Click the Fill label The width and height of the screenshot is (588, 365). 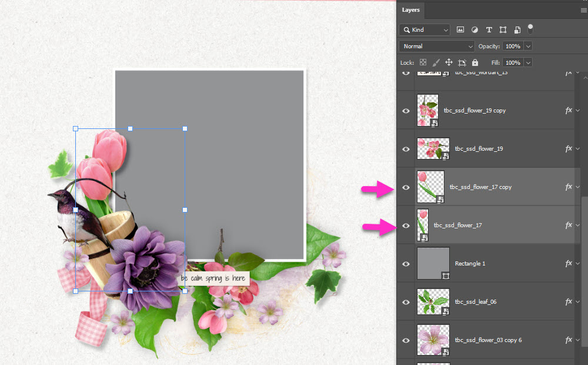click(x=495, y=63)
